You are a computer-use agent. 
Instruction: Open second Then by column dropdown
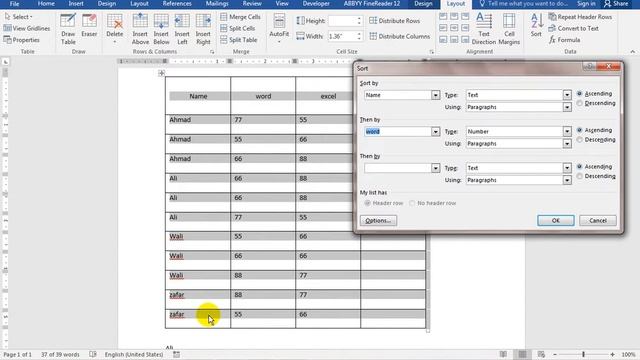(436, 168)
